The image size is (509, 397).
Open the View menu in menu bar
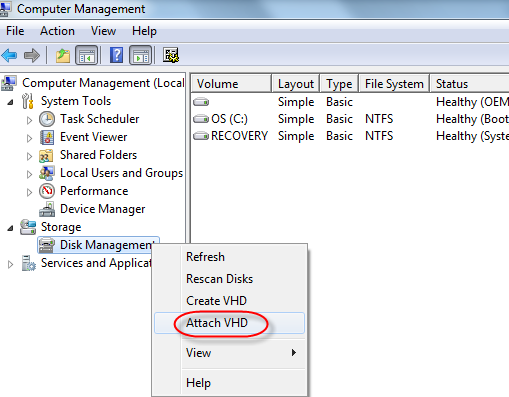click(103, 31)
